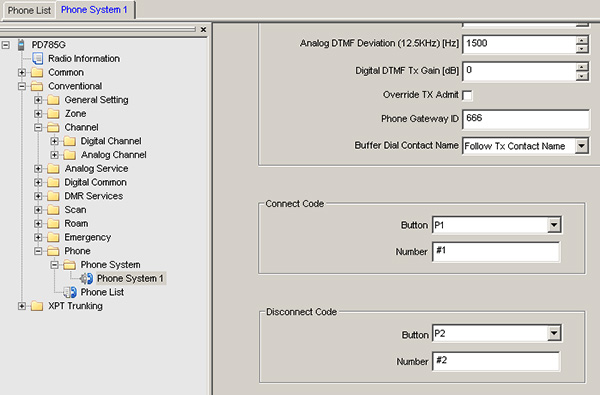Click the Digital DTMF Tx Gain field
The width and height of the screenshot is (600, 395).
tap(519, 72)
